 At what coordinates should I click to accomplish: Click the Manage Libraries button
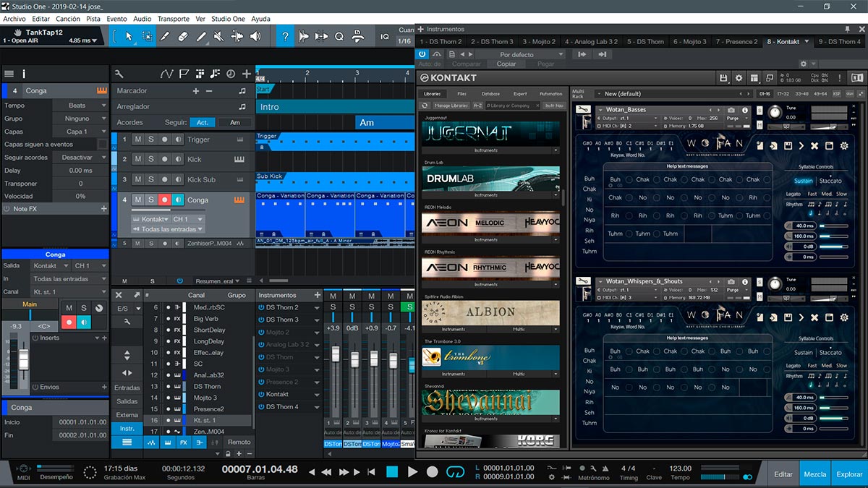(x=451, y=106)
